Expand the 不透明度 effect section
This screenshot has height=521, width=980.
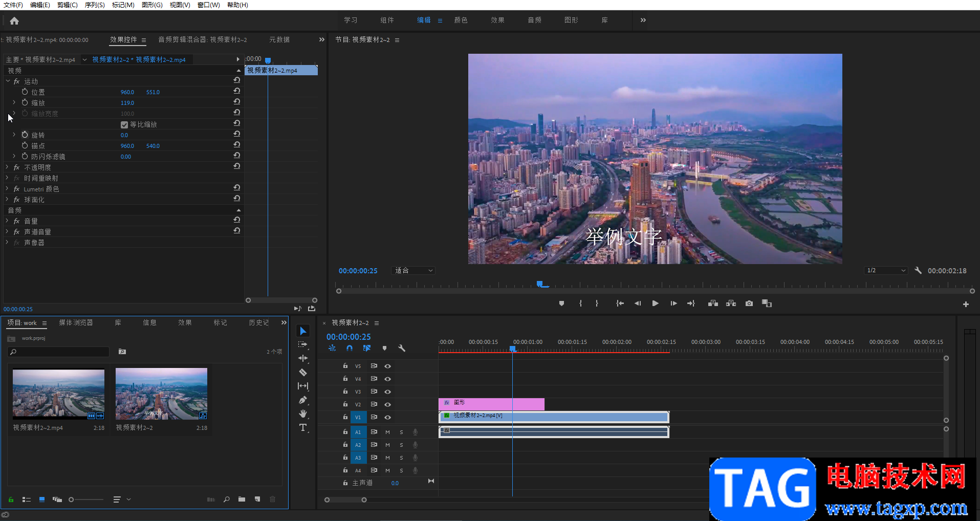pyautogui.click(x=7, y=167)
